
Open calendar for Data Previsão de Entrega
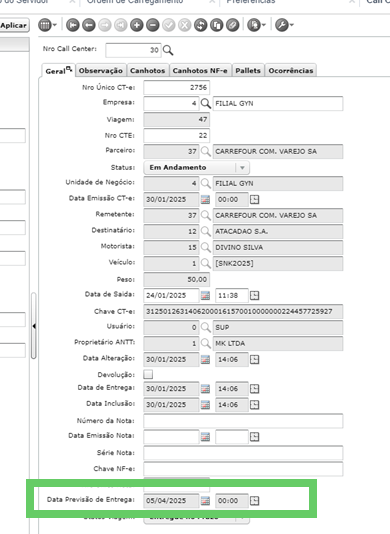point(205,501)
